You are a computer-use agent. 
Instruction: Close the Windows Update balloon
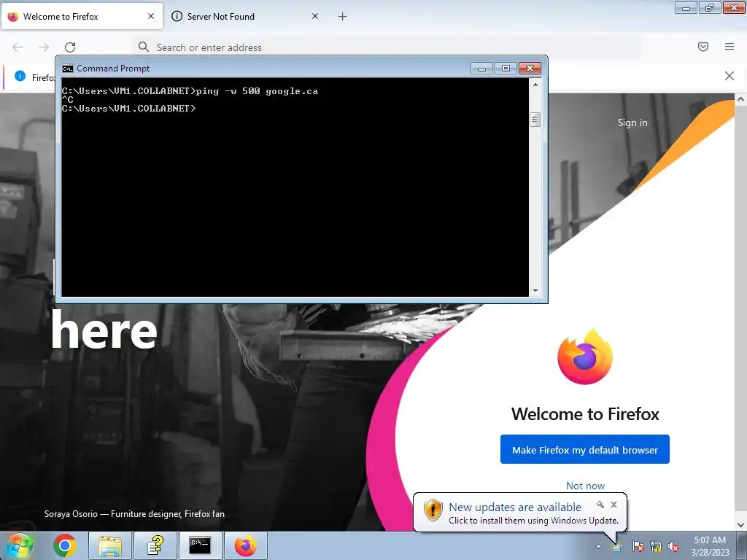[x=614, y=505]
